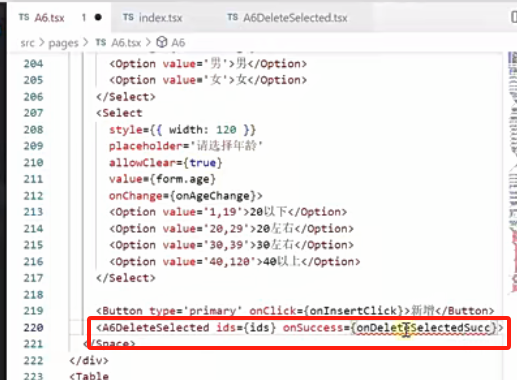Select A6.tsx in the breadcrumb path
The height and width of the screenshot is (380, 517).
coord(126,43)
